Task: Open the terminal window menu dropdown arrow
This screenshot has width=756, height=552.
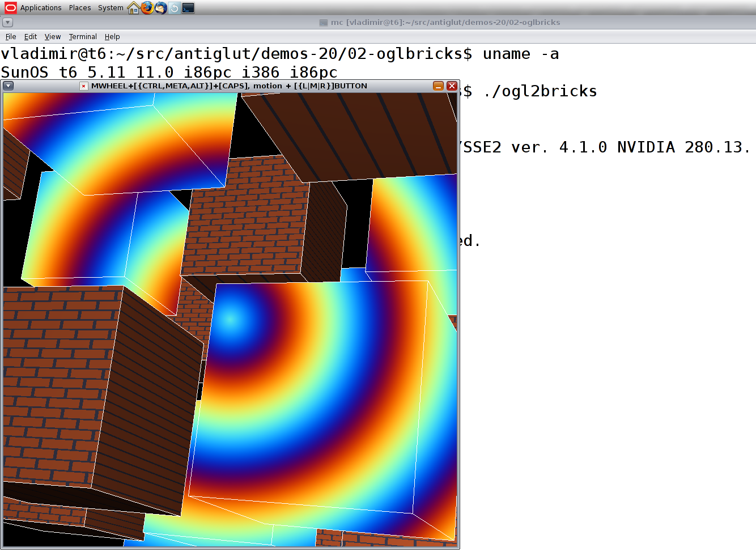Action: pos(8,23)
